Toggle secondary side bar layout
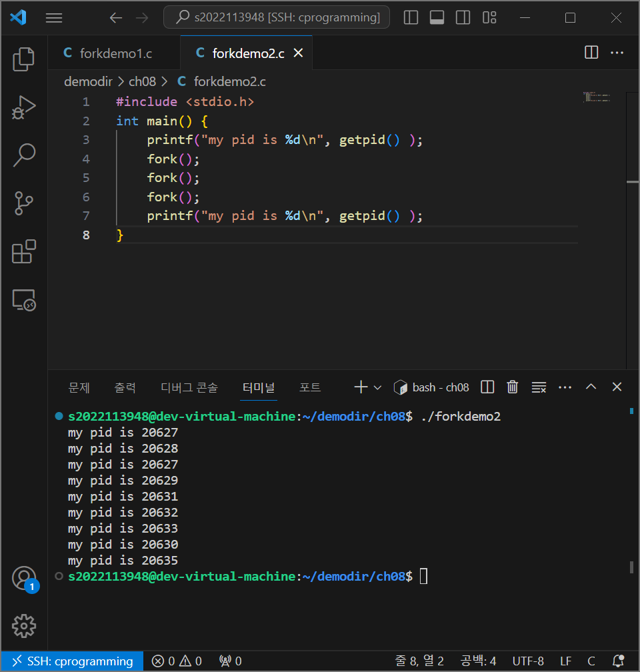This screenshot has width=640, height=672. [463, 17]
